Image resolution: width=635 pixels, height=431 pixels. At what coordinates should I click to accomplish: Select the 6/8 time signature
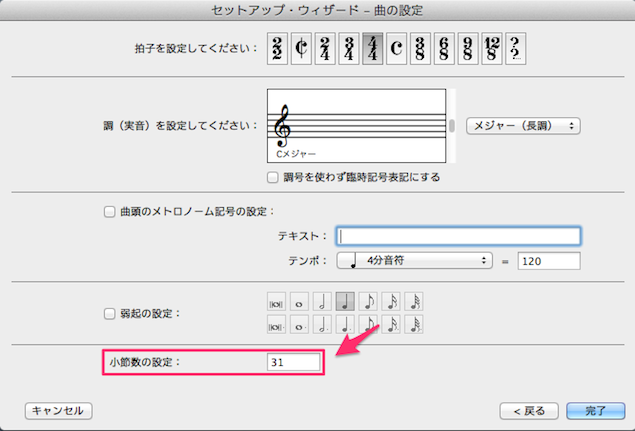[444, 49]
